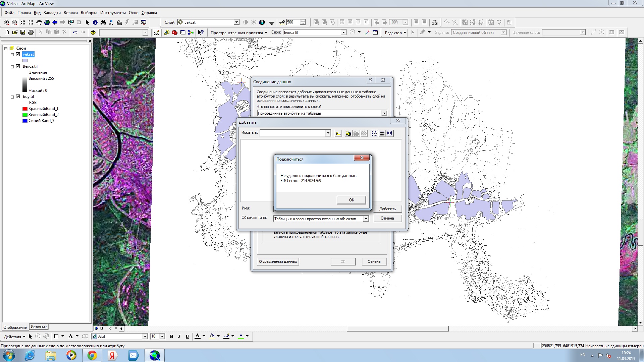Image resolution: width=644 pixels, height=362 pixels.
Task: Click the veksat layer symbol swatch
Action: coord(25,61)
